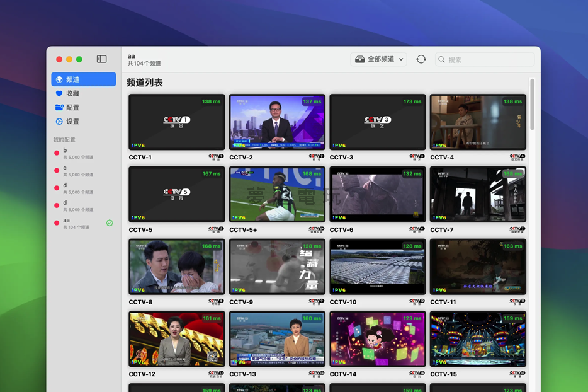Click the red dot beside config aa
This screenshot has height=392, width=588.
point(57,223)
